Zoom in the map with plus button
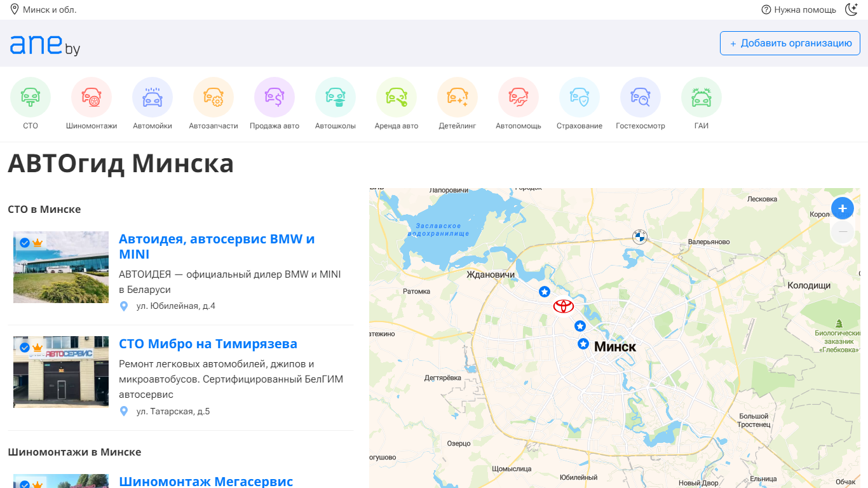 843,208
